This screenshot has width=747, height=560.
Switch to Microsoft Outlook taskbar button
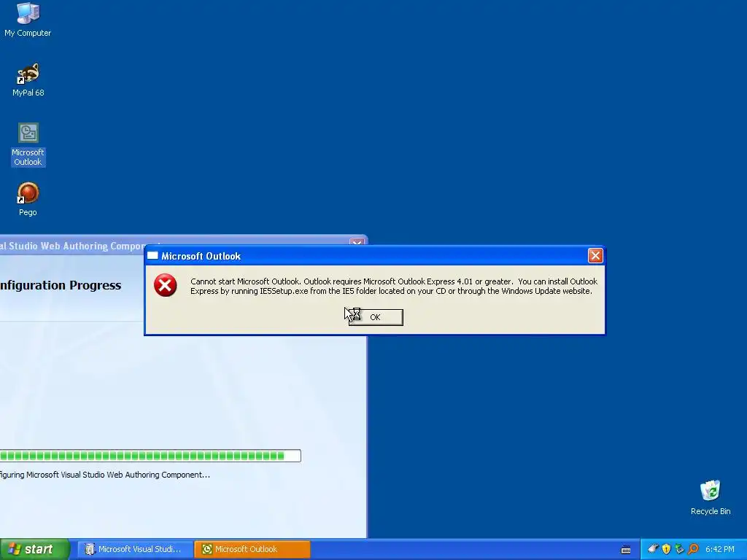click(x=252, y=549)
